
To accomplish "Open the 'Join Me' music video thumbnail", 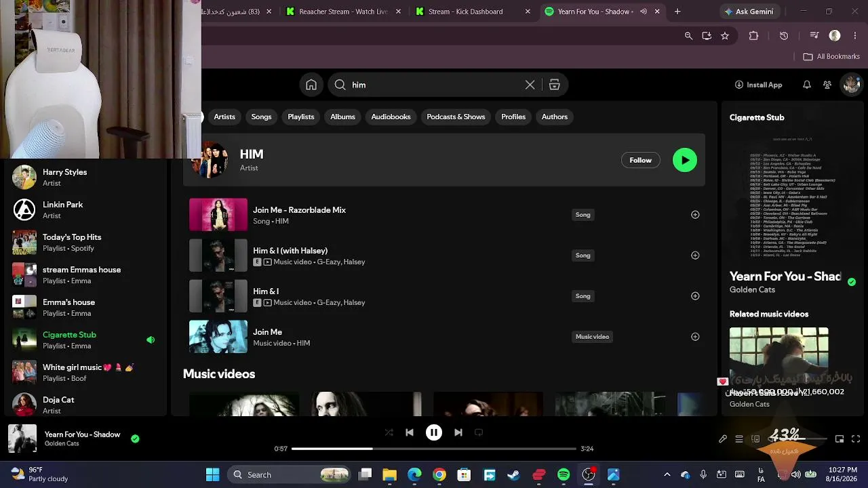I will [218, 337].
